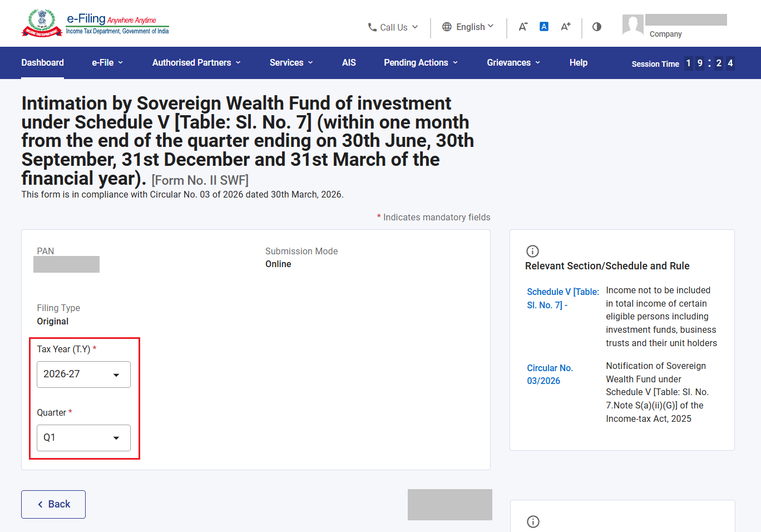Click the decrease font size icon
This screenshot has width=761, height=532.
523,27
